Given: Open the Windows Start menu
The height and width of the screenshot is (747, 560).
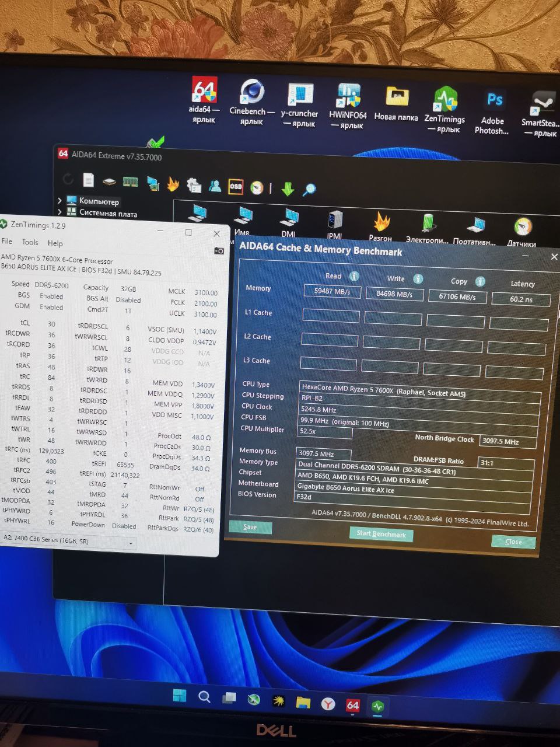Looking at the screenshot, I should tap(180, 695).
